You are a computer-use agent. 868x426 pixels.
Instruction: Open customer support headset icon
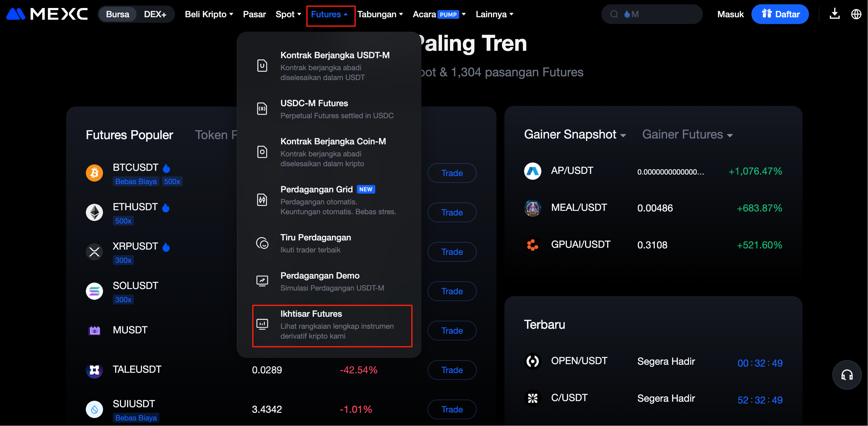[x=846, y=375]
